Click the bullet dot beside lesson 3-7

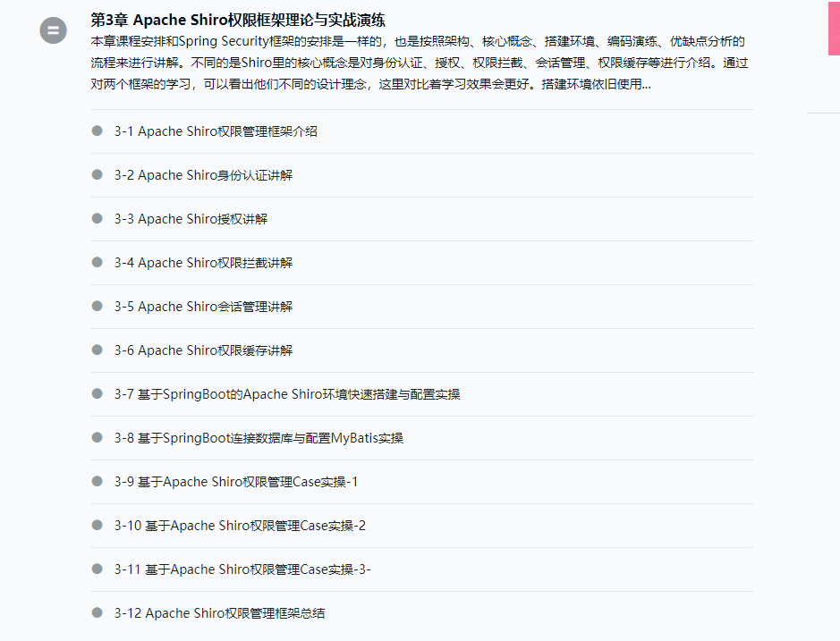pos(97,393)
